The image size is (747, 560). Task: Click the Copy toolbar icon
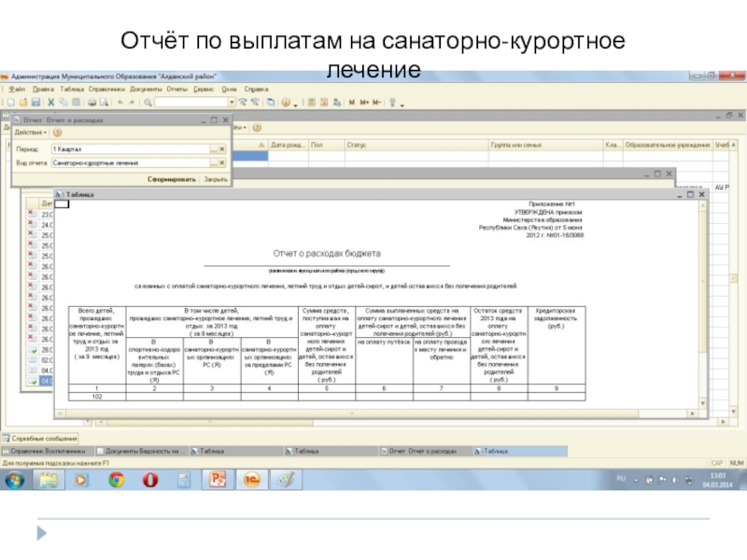63,103
